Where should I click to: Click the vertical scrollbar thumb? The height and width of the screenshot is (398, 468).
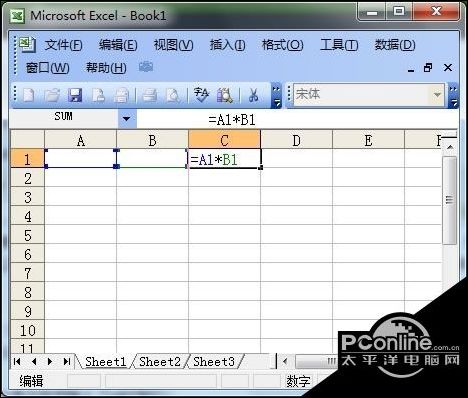coord(449,200)
